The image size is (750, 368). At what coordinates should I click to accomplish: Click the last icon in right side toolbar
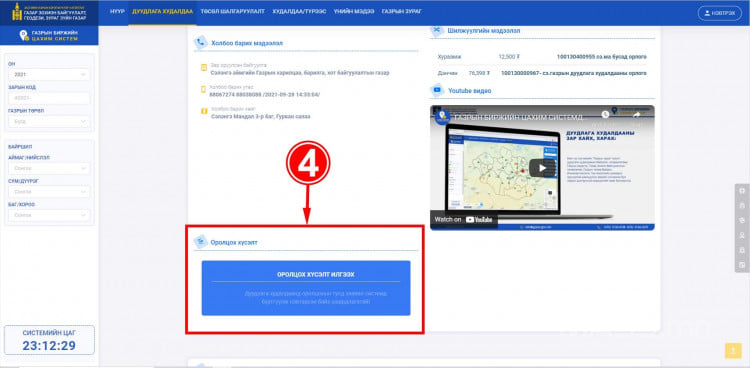[x=742, y=265]
